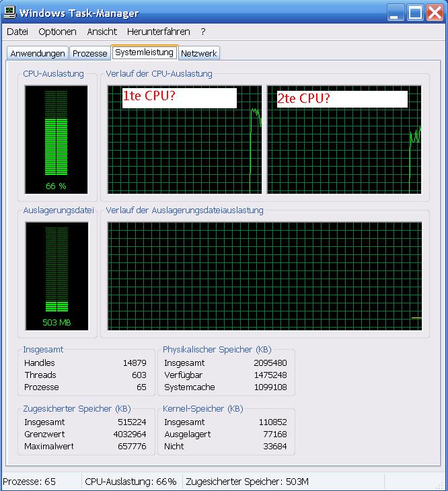Image resolution: width=448 pixels, height=491 pixels.
Task: Click the Verfügbar label
Action: tap(184, 375)
